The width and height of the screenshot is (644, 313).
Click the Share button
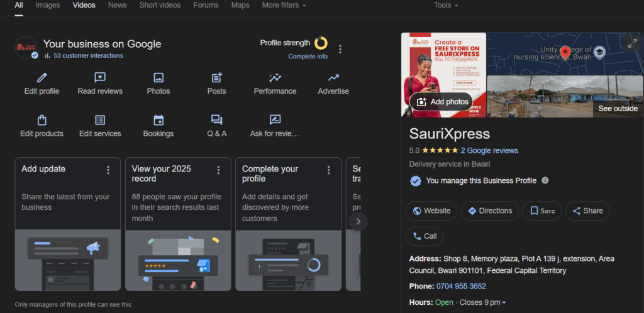coord(587,211)
